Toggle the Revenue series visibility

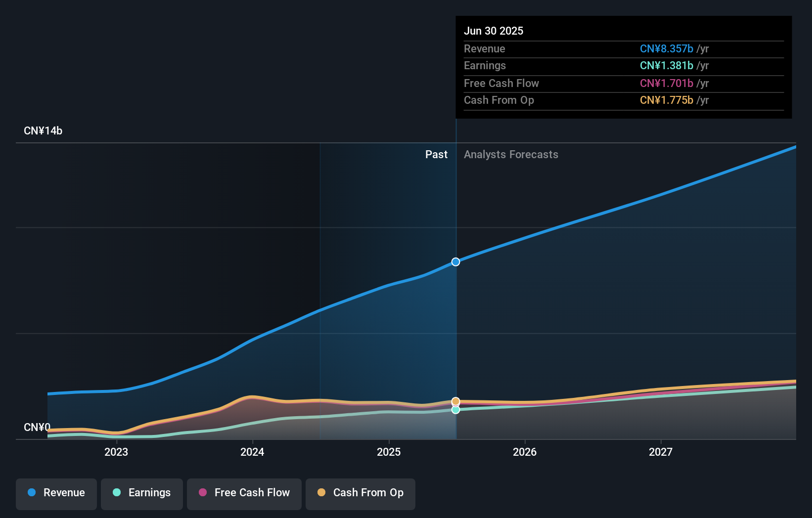point(56,493)
